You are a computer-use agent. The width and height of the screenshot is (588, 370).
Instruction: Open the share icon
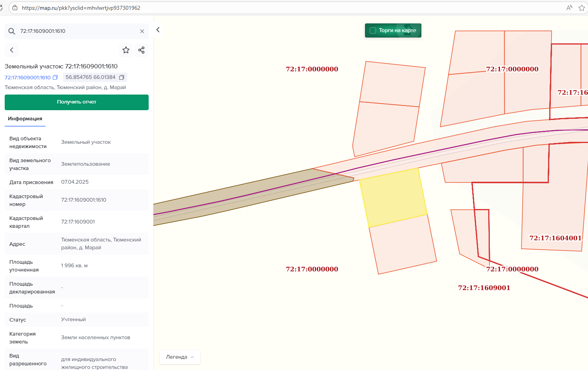[x=141, y=50]
